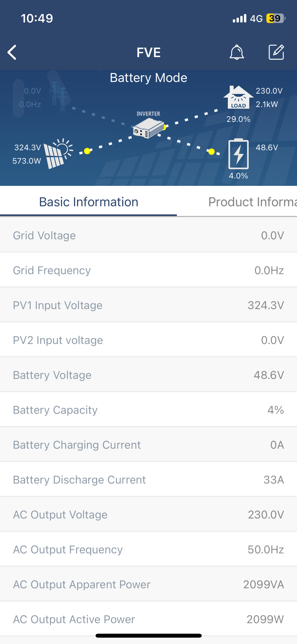Select the AC Output Frequency row

tap(148, 549)
